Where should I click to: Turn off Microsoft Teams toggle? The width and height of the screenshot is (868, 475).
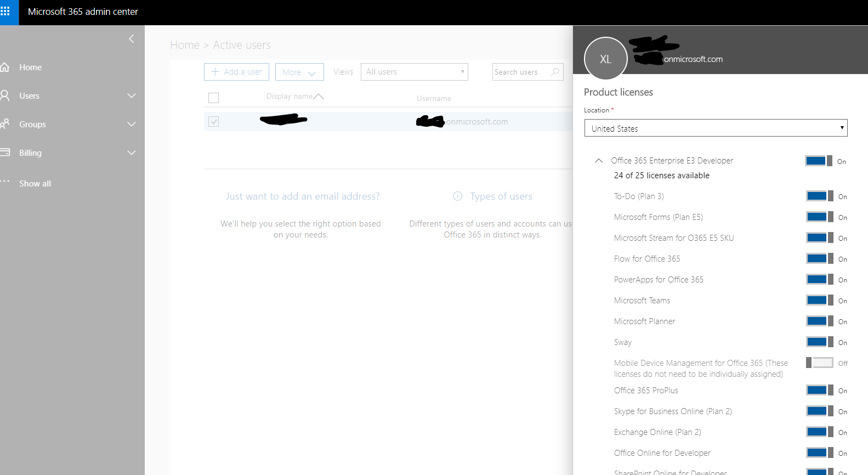(x=820, y=300)
